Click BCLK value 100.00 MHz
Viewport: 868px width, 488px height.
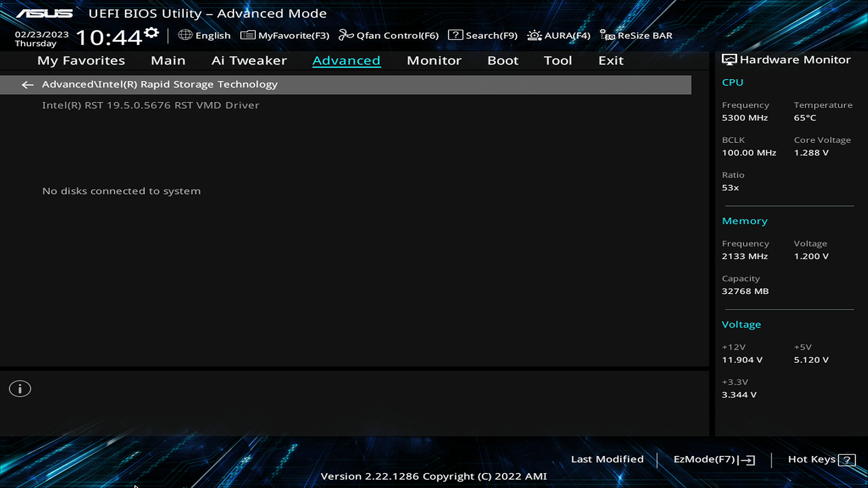click(x=749, y=153)
